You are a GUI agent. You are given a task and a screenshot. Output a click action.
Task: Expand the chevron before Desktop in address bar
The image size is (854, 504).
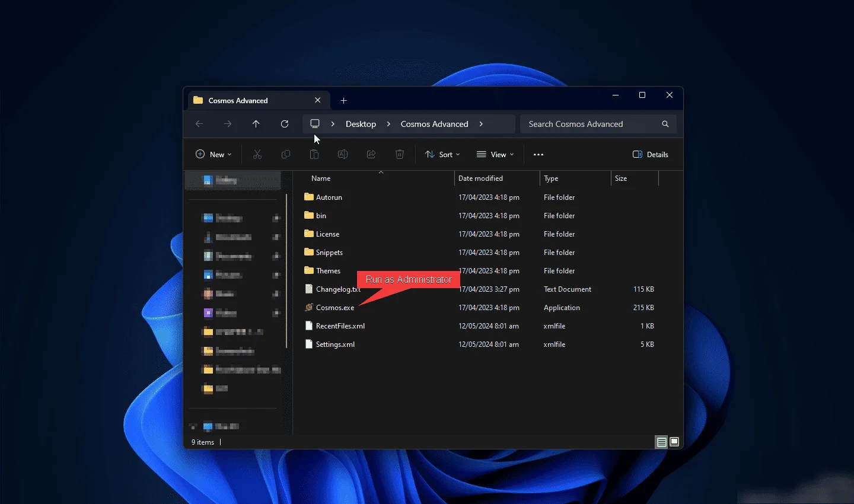click(333, 124)
